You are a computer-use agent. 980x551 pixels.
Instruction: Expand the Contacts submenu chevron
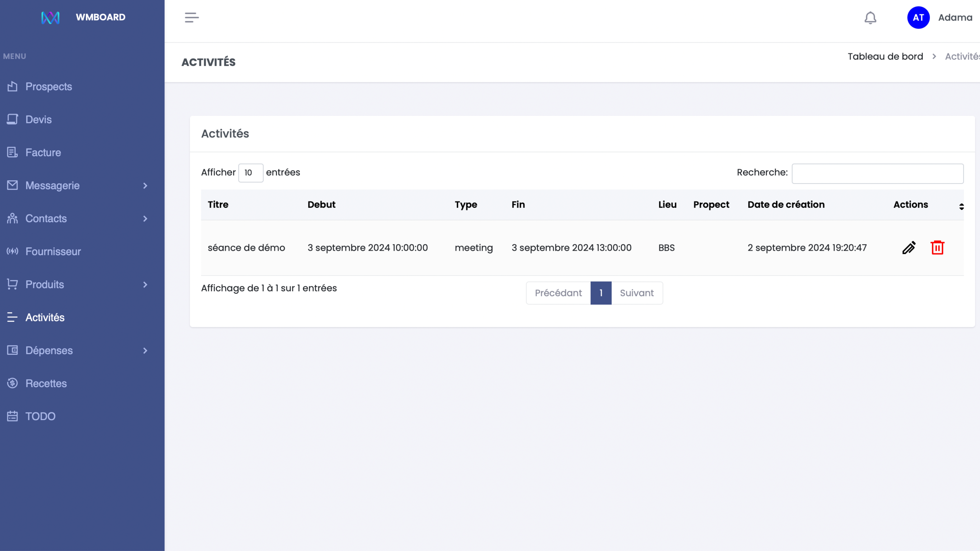(145, 219)
